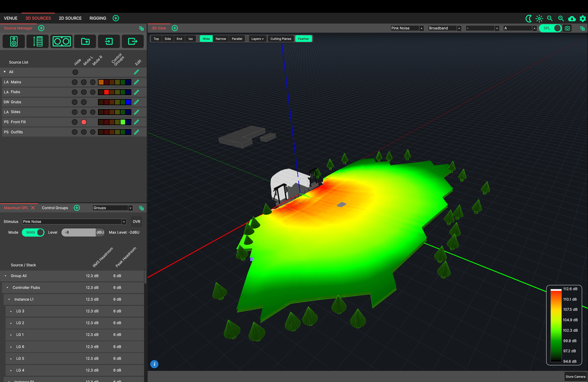Hide the LA Mains source

[74, 82]
